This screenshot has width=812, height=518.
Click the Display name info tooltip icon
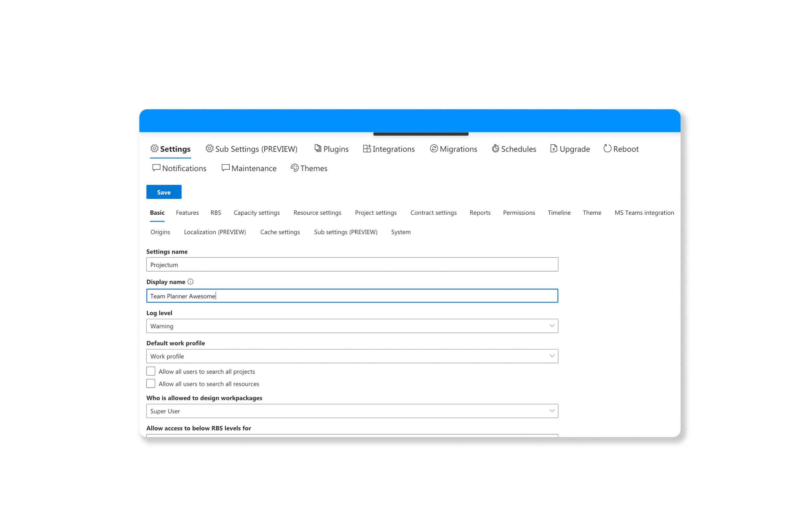click(x=191, y=282)
